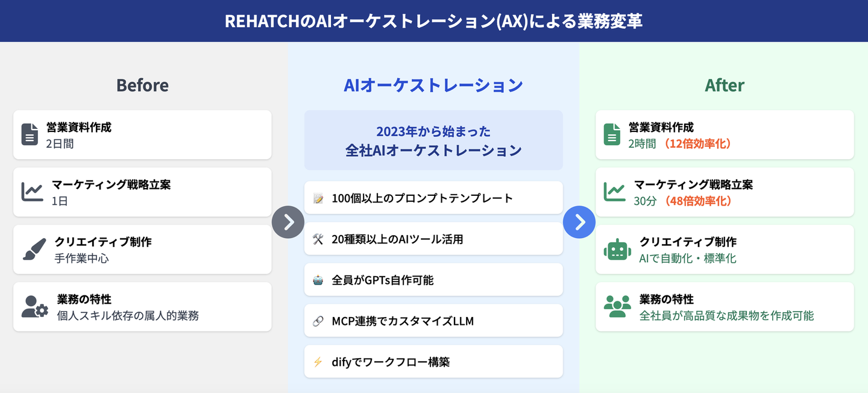Screen dimensions: 868x393
Task: Click the blue AIオーケストレーション heading
Action: point(433,86)
